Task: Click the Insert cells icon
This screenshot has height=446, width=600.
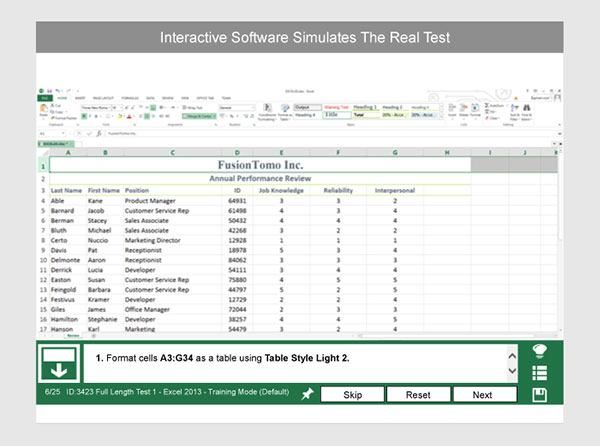Action: click(x=452, y=107)
